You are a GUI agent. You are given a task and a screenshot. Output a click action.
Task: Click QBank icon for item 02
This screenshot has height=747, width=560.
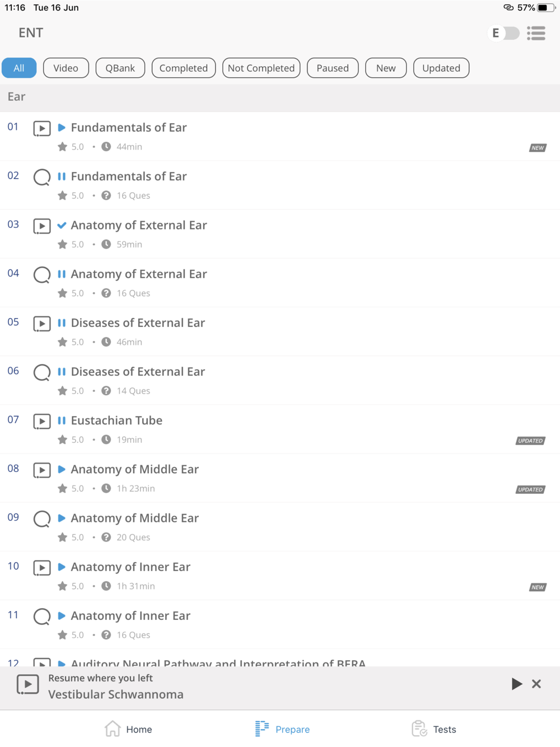[42, 178]
